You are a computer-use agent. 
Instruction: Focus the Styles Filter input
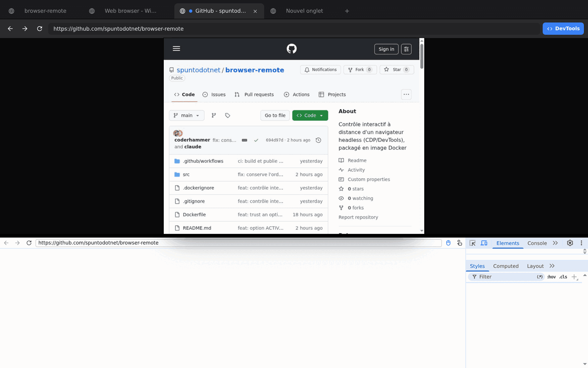pyautogui.click(x=506, y=277)
